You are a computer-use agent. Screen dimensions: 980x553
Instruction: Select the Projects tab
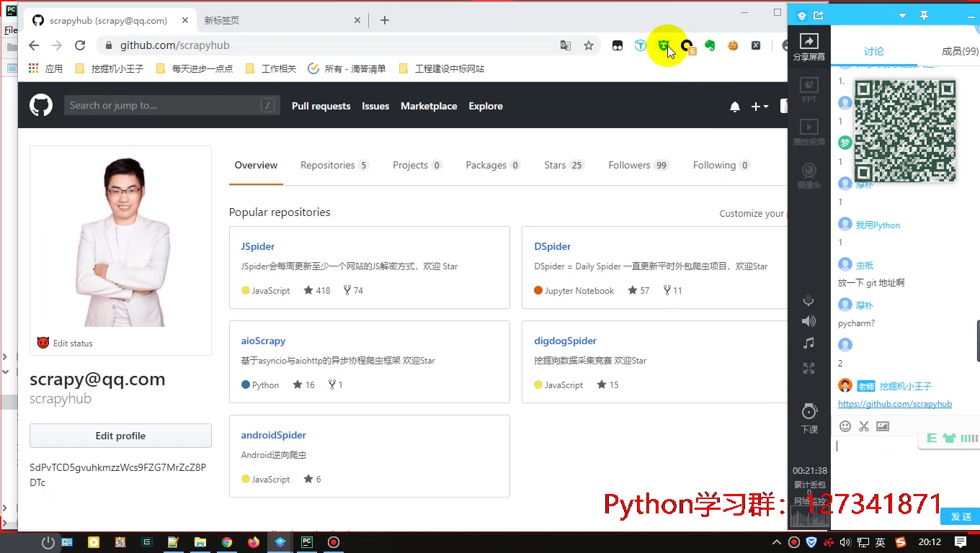417,166
